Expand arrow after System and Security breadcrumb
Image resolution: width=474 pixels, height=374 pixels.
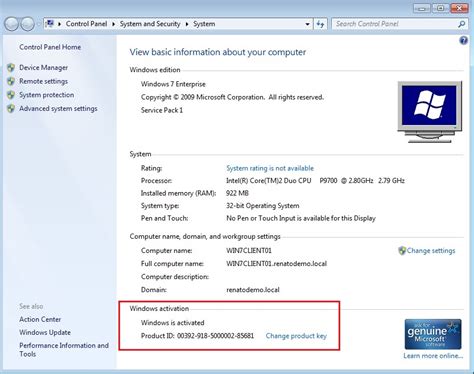[x=187, y=24]
